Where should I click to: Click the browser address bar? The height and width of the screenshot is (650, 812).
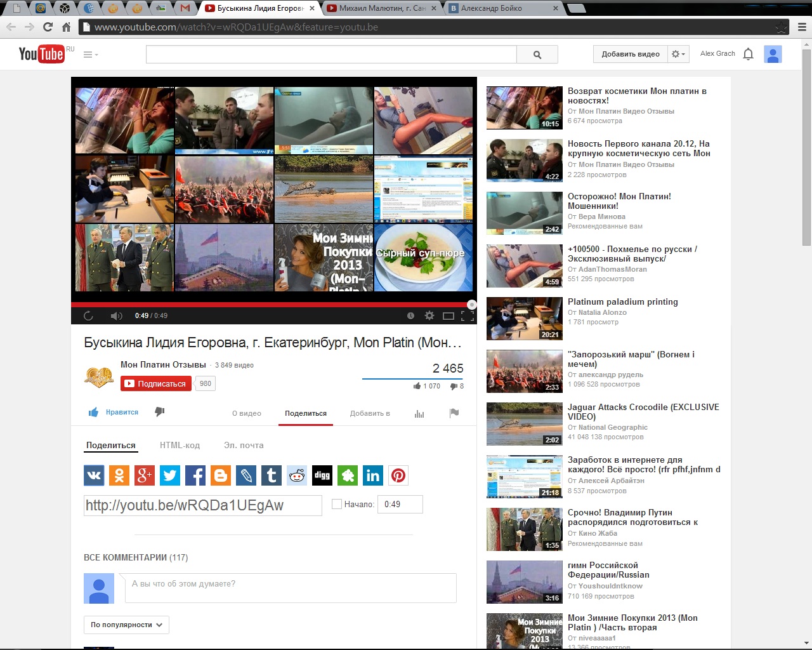coord(433,27)
